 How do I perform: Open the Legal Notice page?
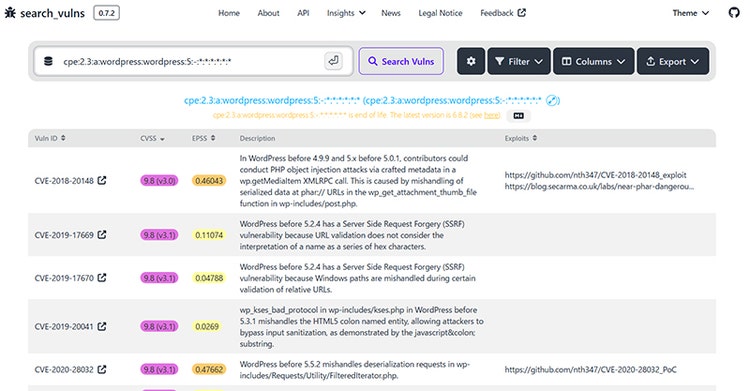(440, 13)
